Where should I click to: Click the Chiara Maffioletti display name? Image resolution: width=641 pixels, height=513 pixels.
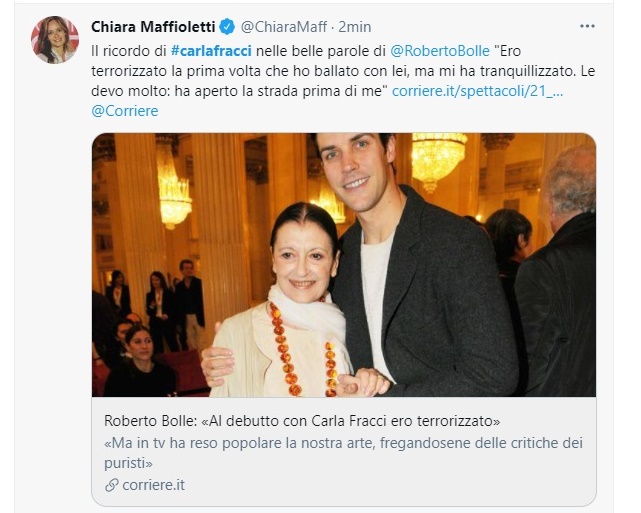pyautogui.click(x=153, y=27)
